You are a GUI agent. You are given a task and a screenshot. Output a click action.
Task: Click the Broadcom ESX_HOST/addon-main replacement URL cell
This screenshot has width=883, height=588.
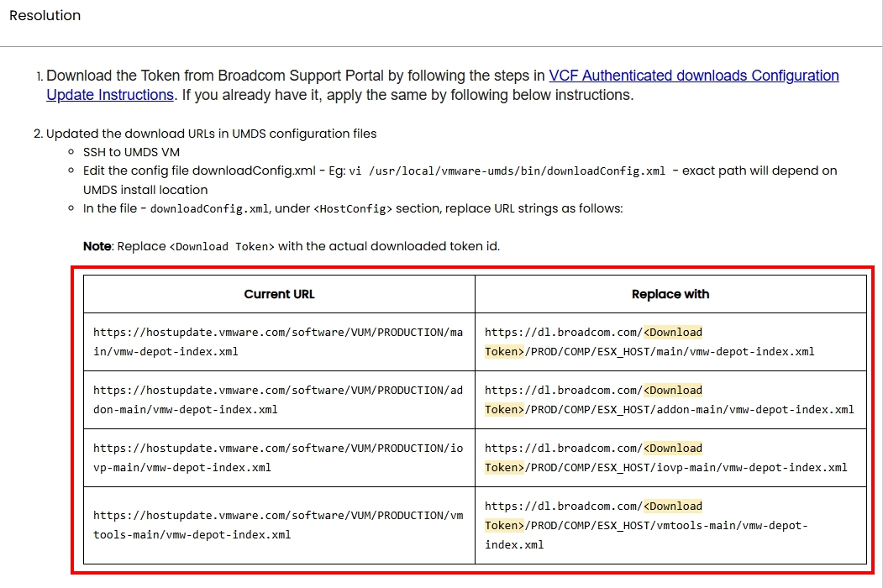pyautogui.click(x=670, y=400)
